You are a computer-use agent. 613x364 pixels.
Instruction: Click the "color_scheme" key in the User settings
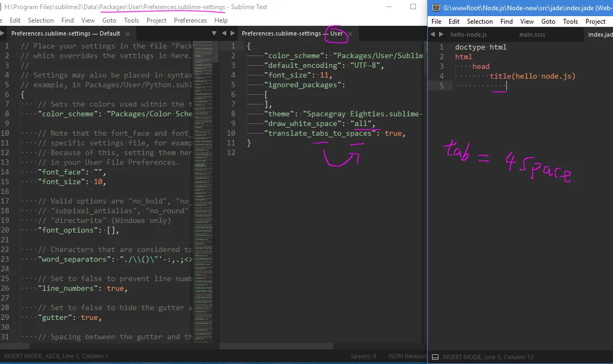(294, 55)
